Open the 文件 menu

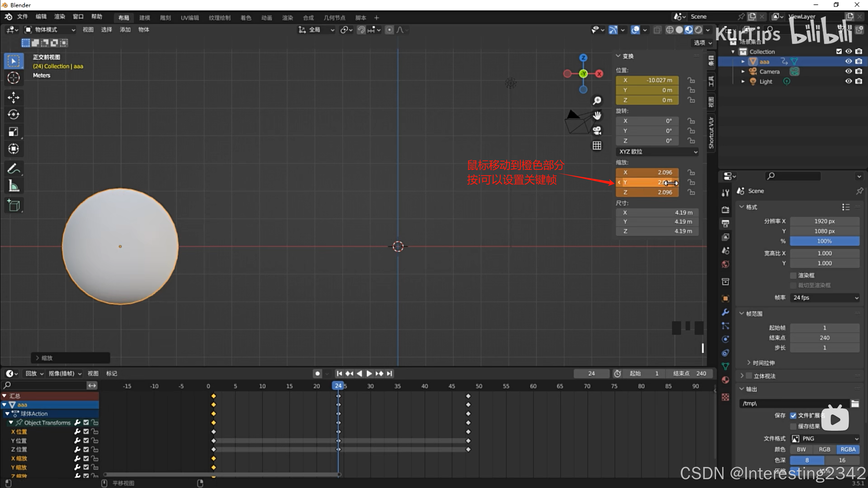[x=22, y=17]
